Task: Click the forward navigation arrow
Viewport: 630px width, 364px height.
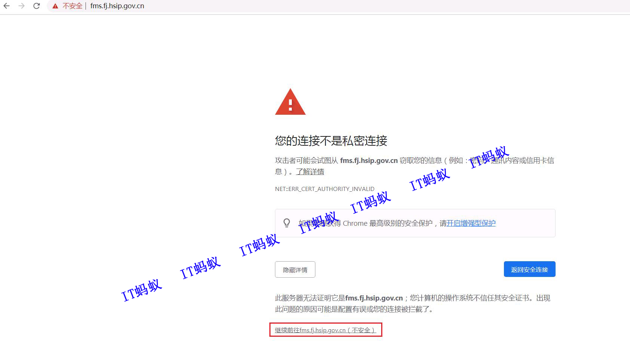Action: [x=22, y=6]
